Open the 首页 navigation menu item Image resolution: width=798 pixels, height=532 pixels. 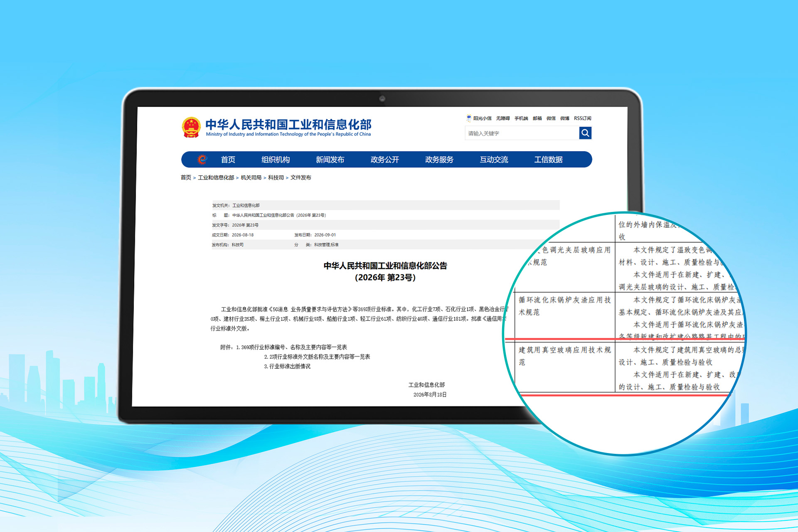point(228,160)
